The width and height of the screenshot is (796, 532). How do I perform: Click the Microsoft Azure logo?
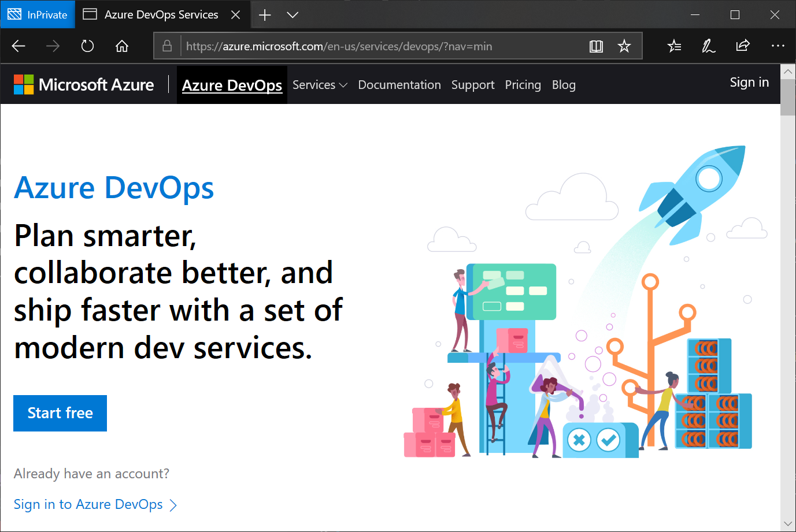(84, 85)
